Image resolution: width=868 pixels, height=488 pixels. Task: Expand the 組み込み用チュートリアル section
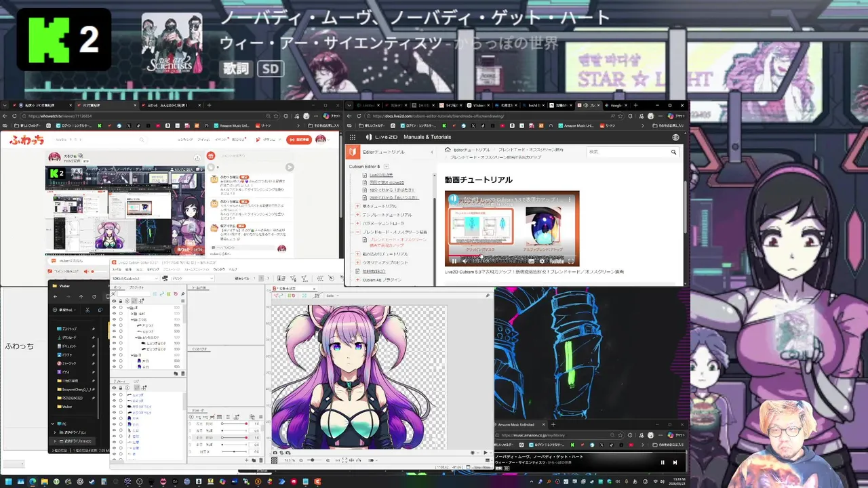tap(357, 253)
